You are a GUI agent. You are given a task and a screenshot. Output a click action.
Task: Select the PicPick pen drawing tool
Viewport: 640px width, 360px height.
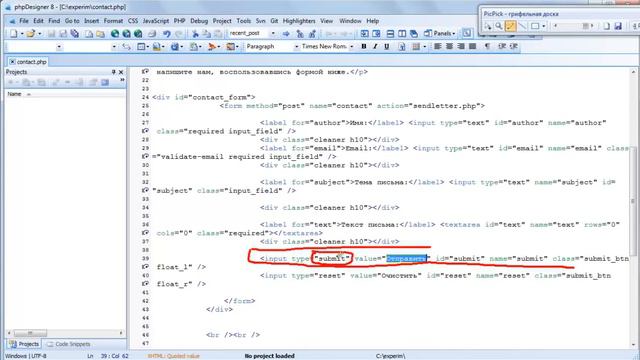point(510,26)
